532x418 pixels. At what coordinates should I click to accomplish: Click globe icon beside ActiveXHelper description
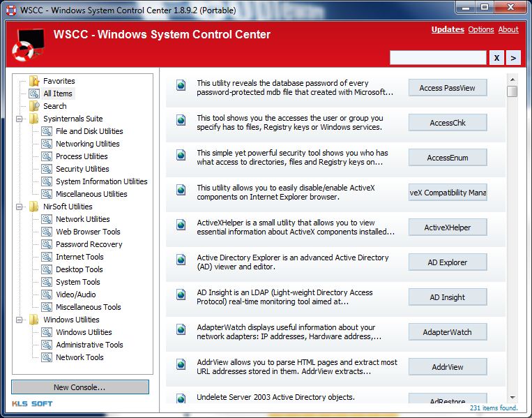pyautogui.click(x=181, y=225)
